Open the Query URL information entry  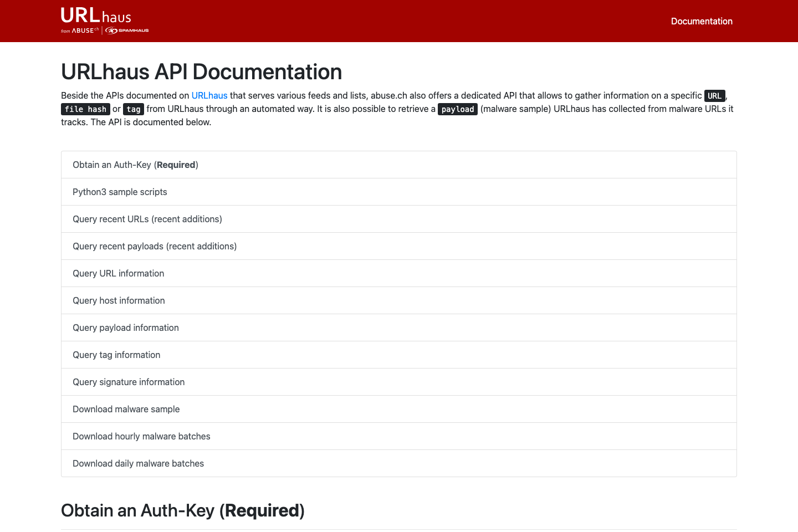(118, 273)
